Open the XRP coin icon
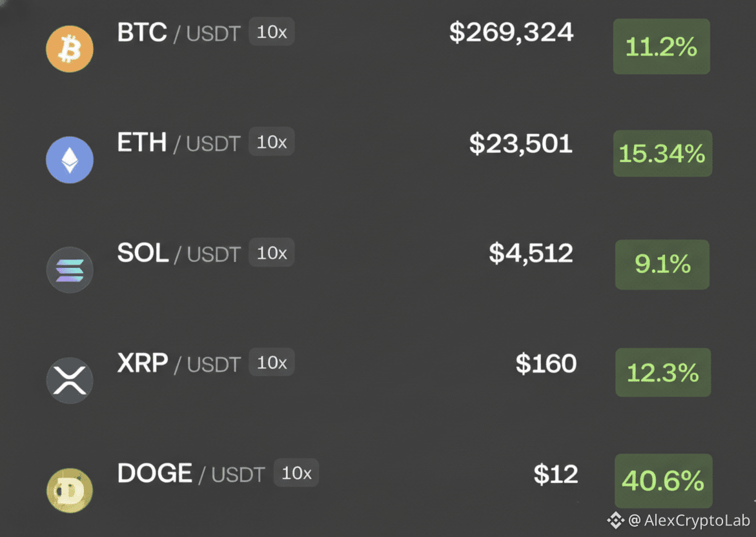Image resolution: width=756 pixels, height=537 pixels. pos(70,380)
